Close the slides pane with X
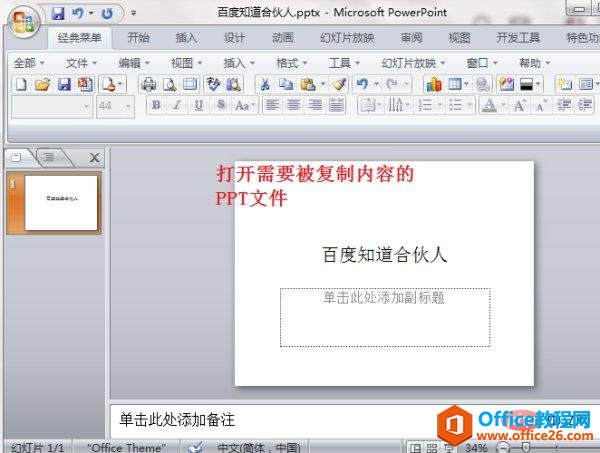Screen dimensions: 600x453 (x=95, y=158)
